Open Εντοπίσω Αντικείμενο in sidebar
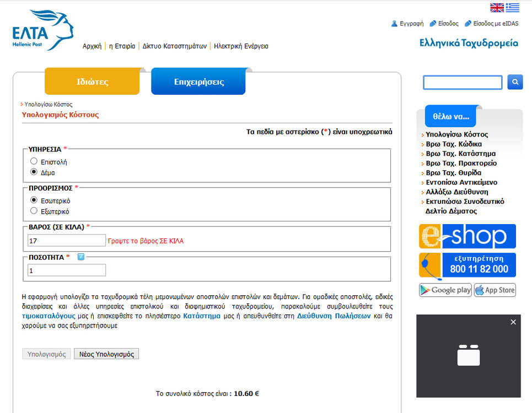This screenshot has height=413, width=532. point(461,182)
